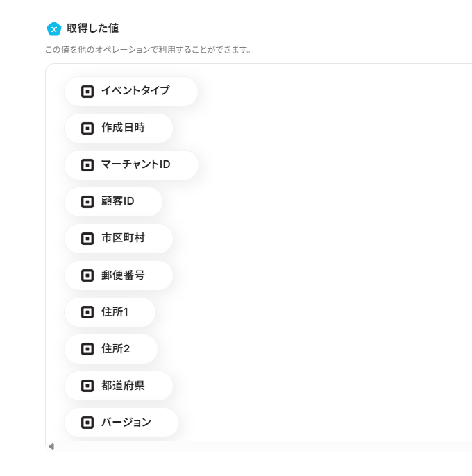Viewport: 472px width, 476px height.
Task: Click the Square icon beside 都道府県
Action: coord(87,386)
